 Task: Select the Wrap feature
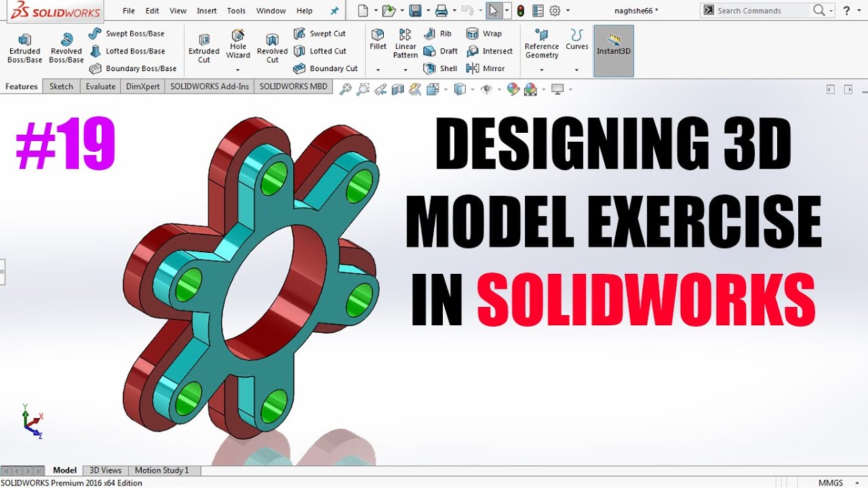484,33
